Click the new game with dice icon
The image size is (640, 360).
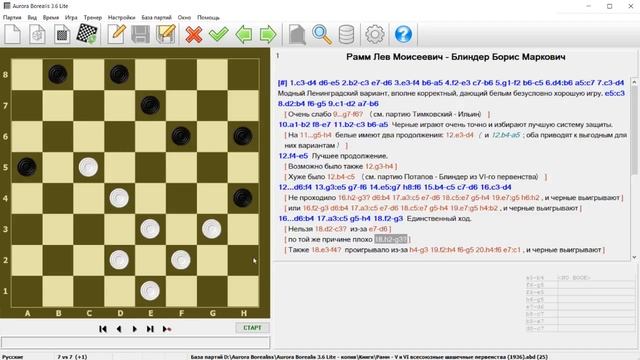click(37, 34)
